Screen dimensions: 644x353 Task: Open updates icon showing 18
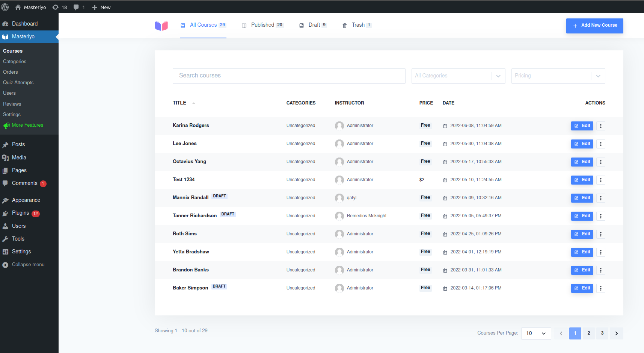60,7
